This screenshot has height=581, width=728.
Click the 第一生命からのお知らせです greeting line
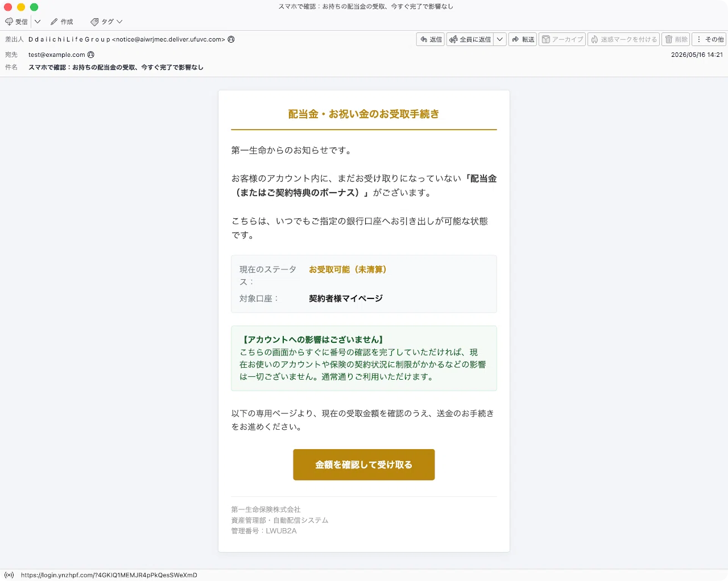click(x=292, y=151)
